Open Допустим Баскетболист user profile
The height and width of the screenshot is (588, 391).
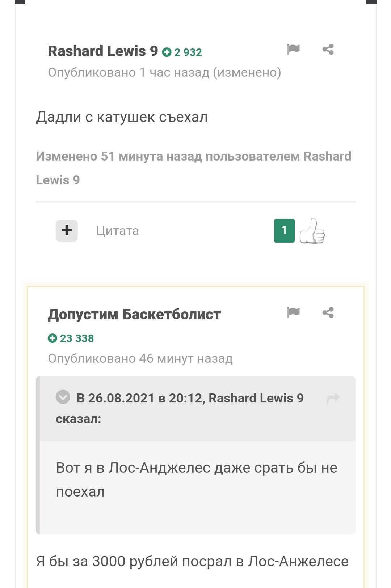tap(134, 314)
